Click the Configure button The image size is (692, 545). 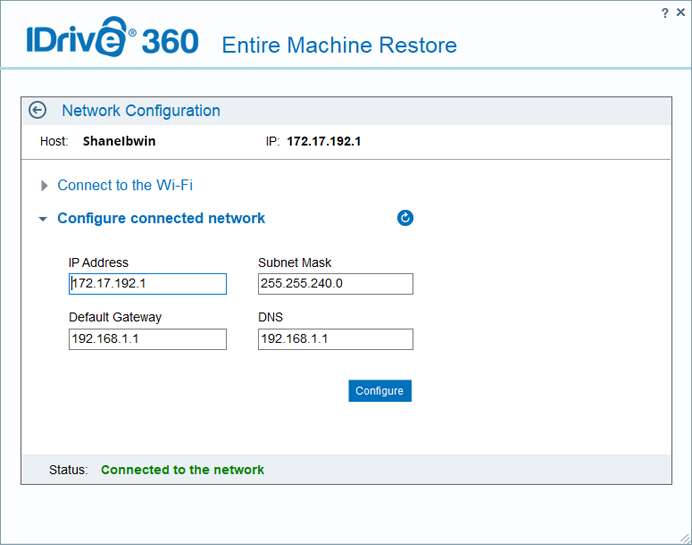[380, 391]
